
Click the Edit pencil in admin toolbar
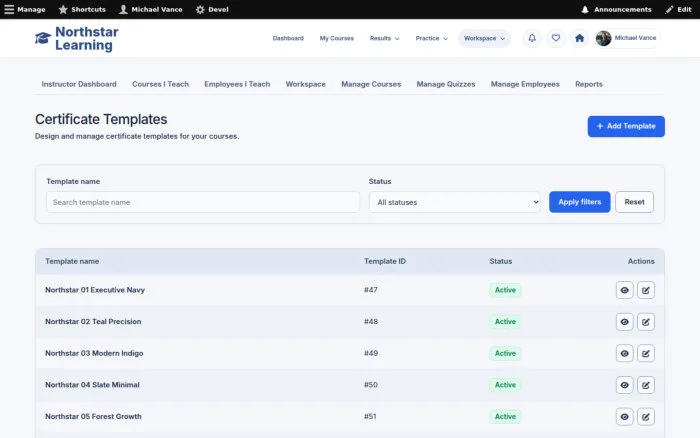point(678,9)
